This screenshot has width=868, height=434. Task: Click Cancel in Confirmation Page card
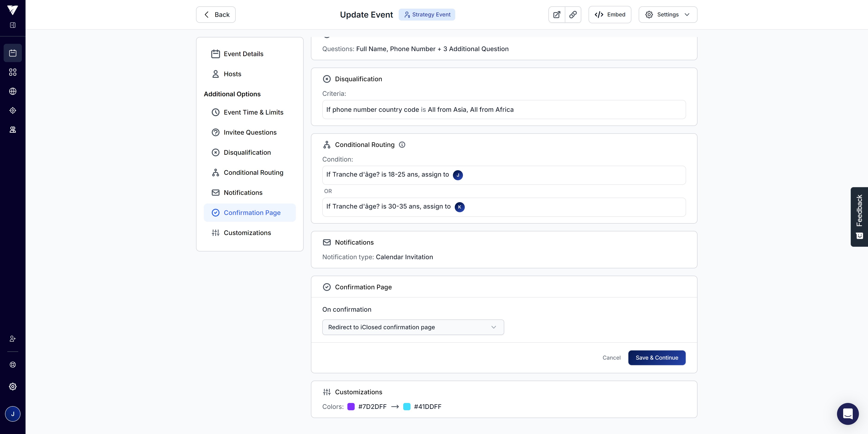pyautogui.click(x=611, y=358)
